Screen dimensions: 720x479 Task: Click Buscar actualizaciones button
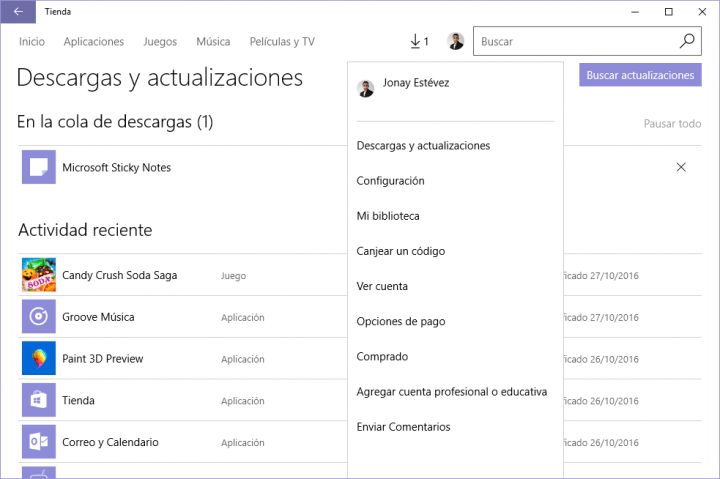640,75
